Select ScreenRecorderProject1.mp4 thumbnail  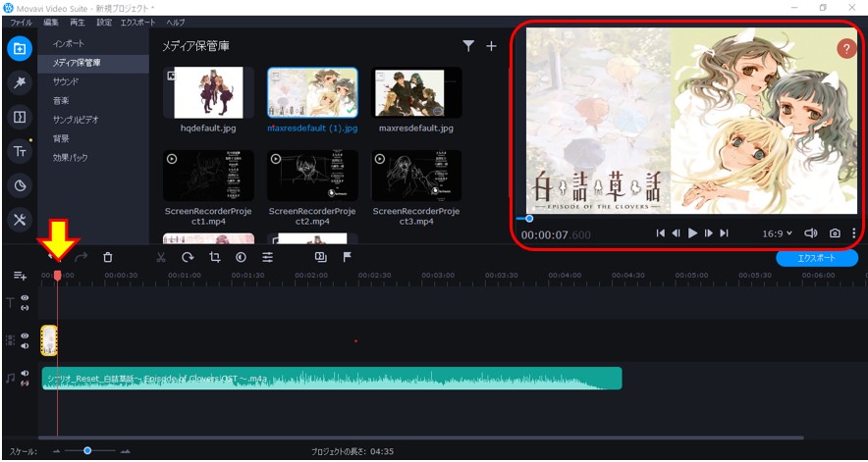209,176
